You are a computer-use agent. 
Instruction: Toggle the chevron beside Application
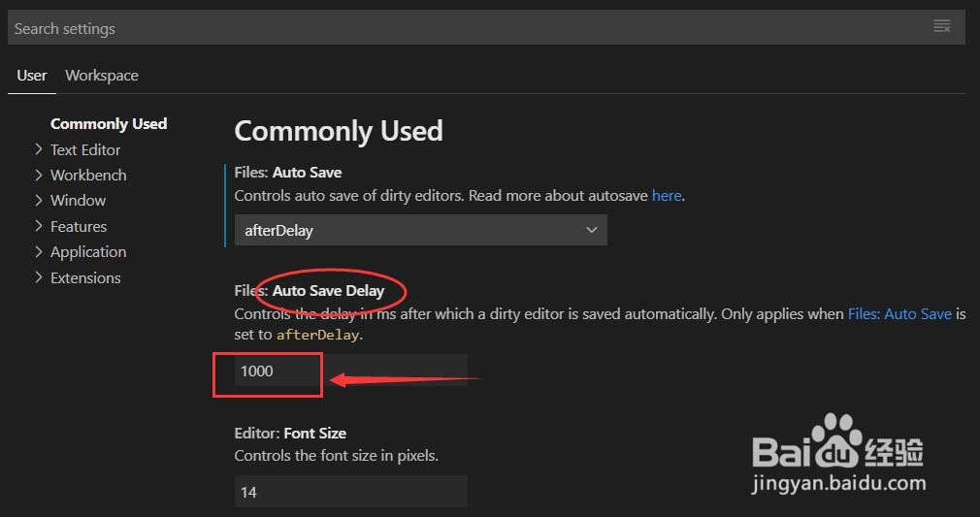39,251
